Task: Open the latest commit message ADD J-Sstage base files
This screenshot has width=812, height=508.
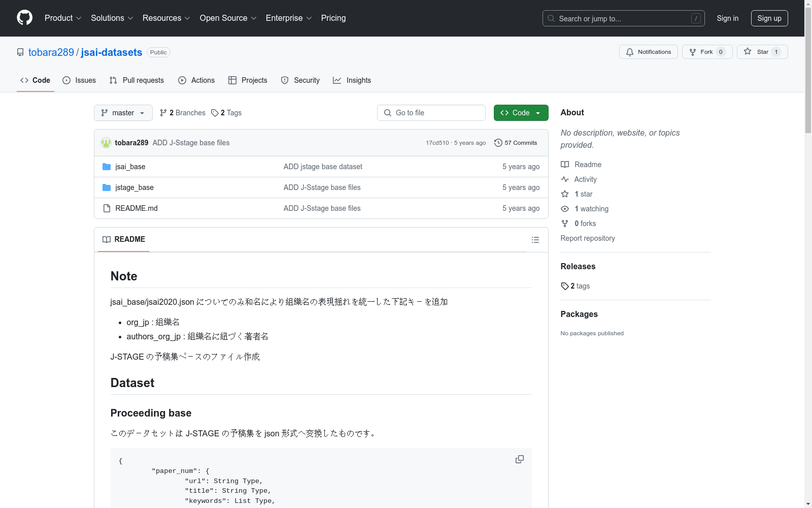Action: [x=191, y=143]
